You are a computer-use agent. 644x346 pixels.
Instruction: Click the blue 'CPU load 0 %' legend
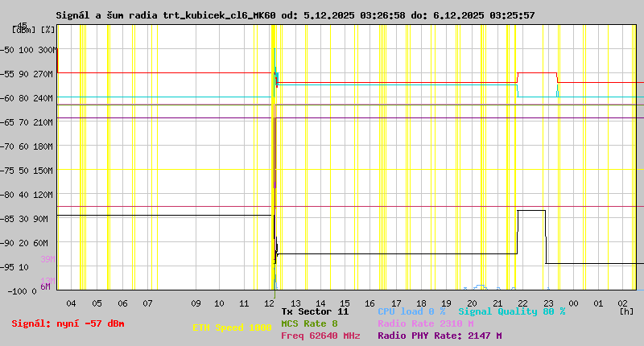click(411, 311)
